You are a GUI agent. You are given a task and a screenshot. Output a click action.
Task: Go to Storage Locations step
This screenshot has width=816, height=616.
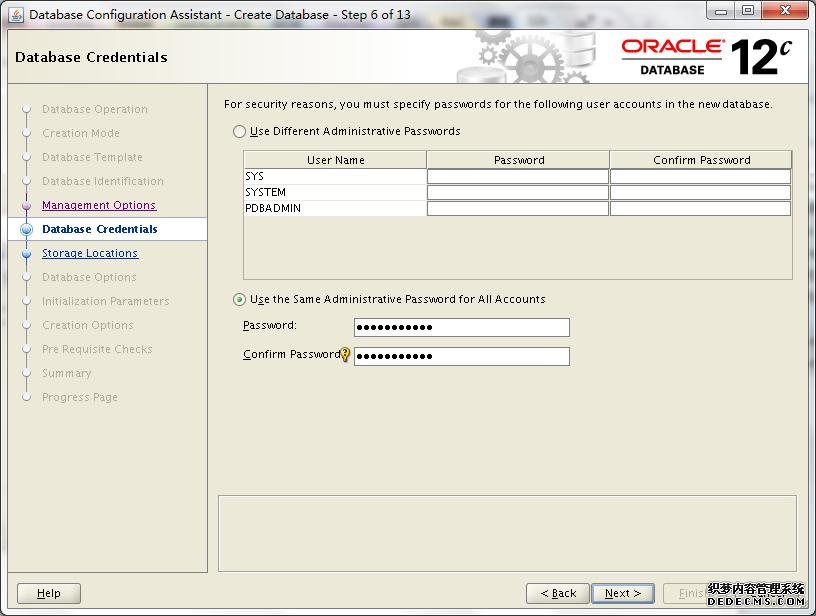tap(90, 253)
